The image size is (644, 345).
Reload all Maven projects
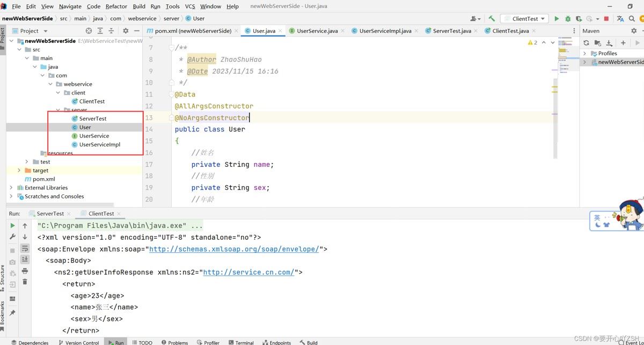tap(586, 43)
